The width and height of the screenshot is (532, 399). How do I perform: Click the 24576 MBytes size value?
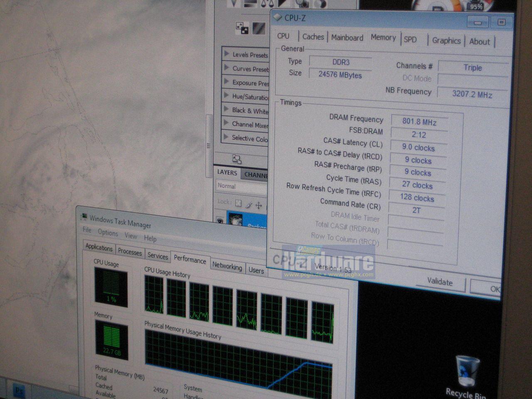coord(340,75)
